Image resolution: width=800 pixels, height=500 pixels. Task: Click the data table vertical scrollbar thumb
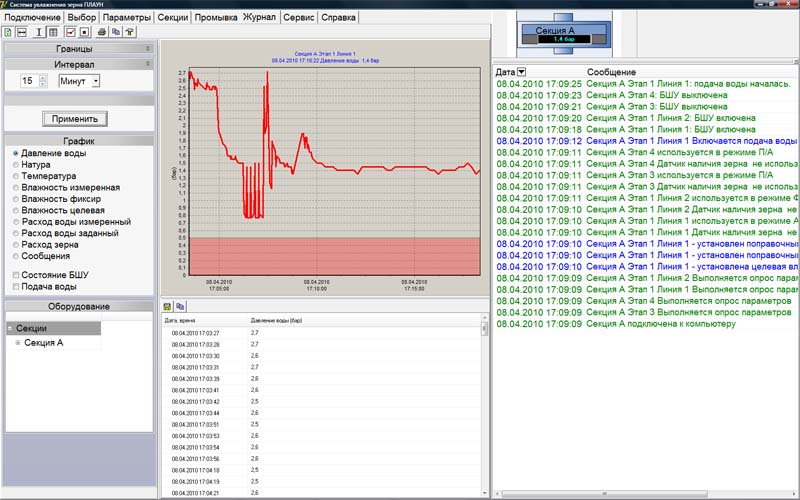pos(484,329)
